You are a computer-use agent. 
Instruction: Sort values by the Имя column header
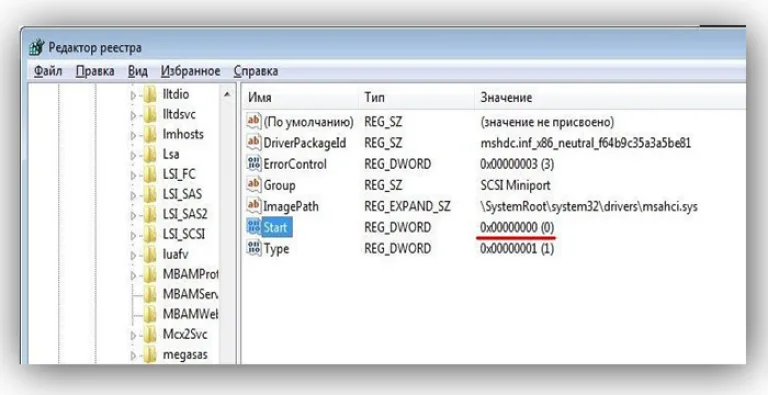pos(301,98)
